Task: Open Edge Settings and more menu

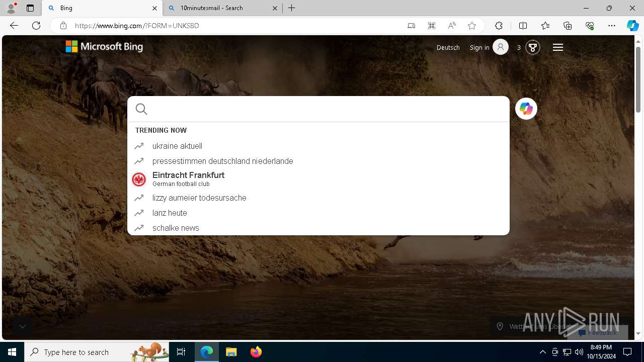Action: (612, 26)
